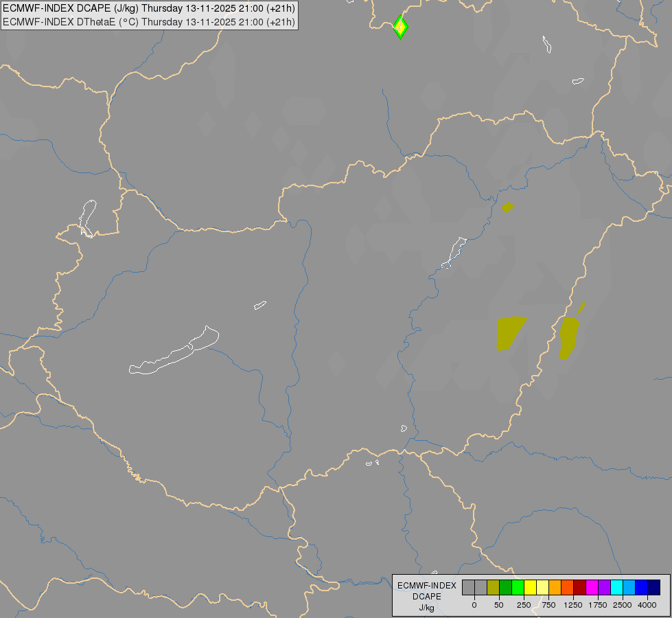Image resolution: width=672 pixels, height=618 pixels.
Task: Click the legend value 250
Action: click(x=524, y=605)
